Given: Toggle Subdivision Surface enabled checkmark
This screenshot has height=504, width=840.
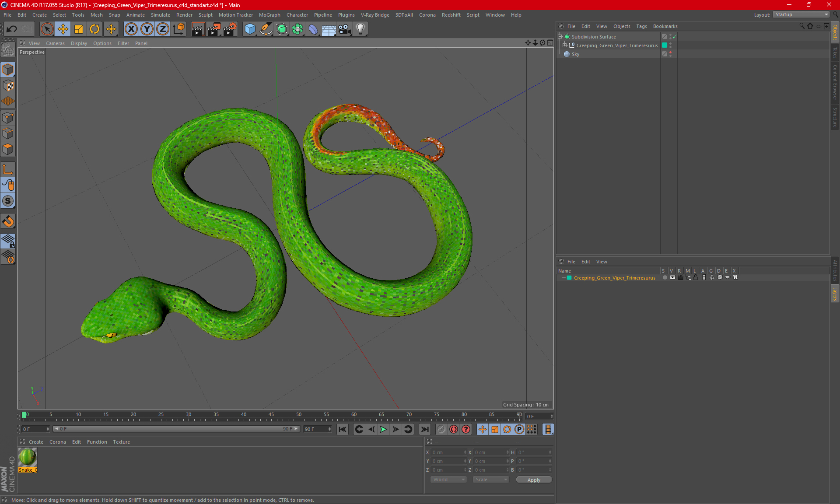Looking at the screenshot, I should 675,37.
